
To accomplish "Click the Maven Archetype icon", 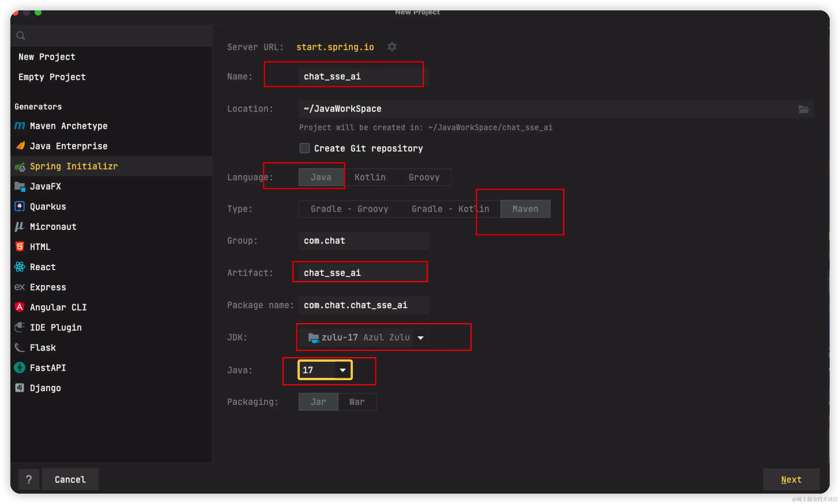I will (x=20, y=126).
